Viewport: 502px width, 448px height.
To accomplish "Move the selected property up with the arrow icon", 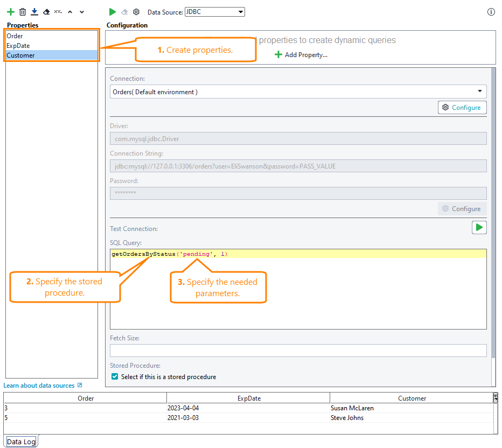I will tap(70, 11).
